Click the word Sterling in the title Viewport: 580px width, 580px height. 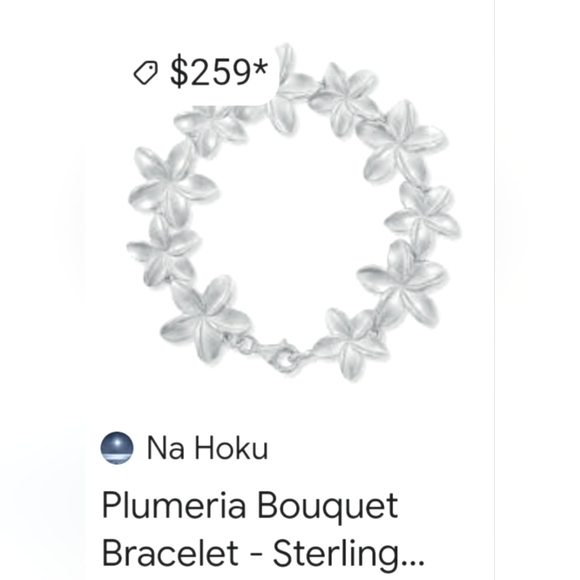337,553
